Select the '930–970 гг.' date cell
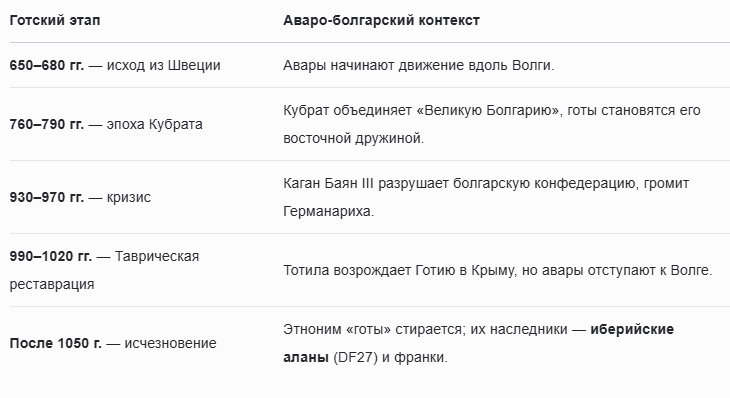This screenshot has height=398, width=730. coord(47,197)
